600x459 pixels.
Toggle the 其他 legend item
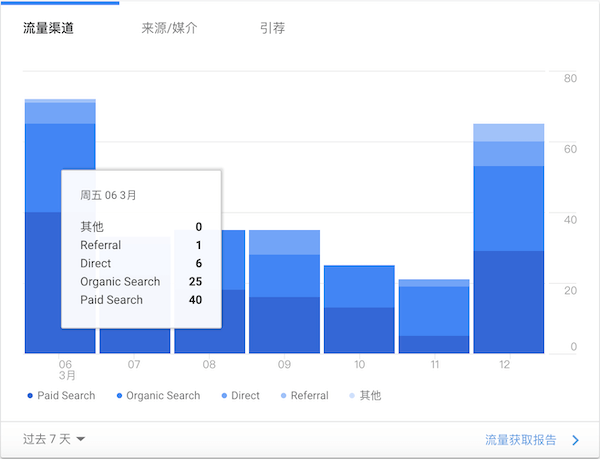pyautogui.click(x=365, y=396)
